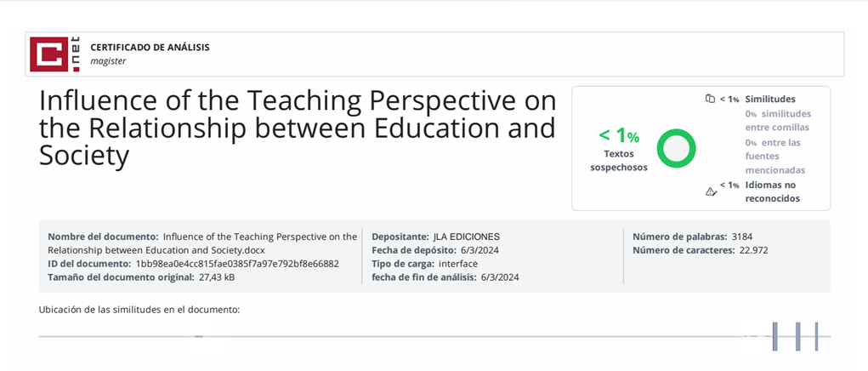This screenshot has width=868, height=371.
Task: Click the "< 1% Textos sospechosos" score
Action: coord(619,147)
